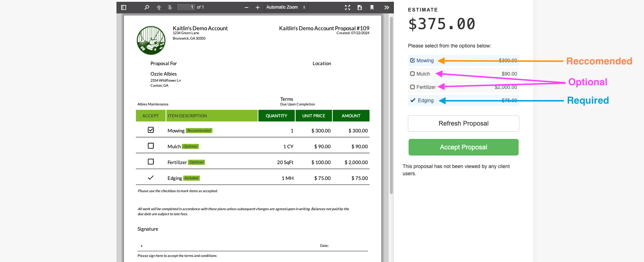Click the bookmark current view icon
The width and height of the screenshot is (644, 262).
372,8
